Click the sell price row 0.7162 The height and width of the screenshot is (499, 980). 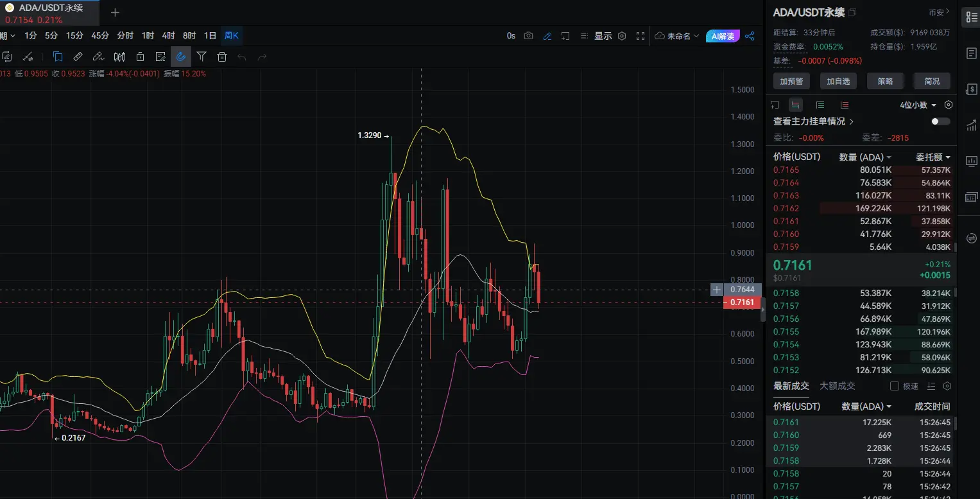click(x=862, y=208)
